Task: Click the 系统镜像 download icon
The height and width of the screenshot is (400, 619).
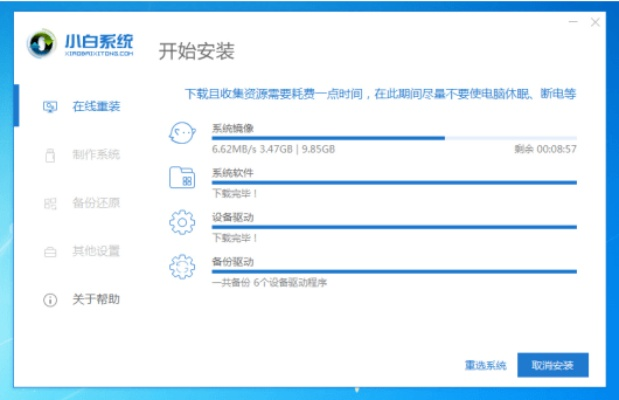Action: click(182, 134)
